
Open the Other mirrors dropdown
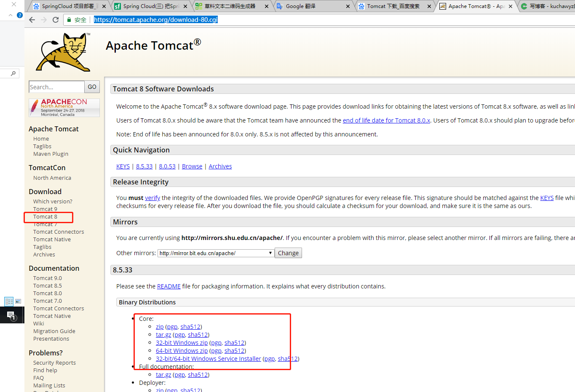(x=216, y=253)
